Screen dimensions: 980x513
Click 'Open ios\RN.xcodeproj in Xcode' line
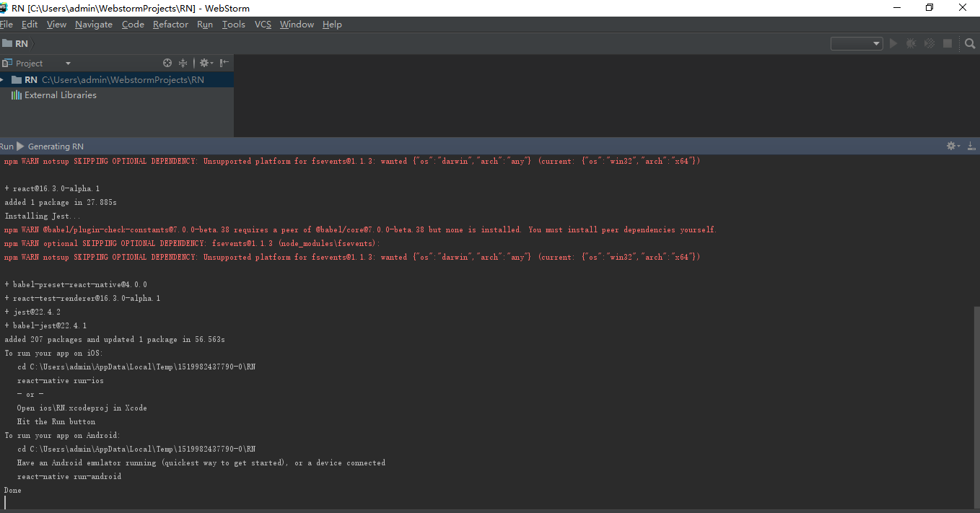82,408
